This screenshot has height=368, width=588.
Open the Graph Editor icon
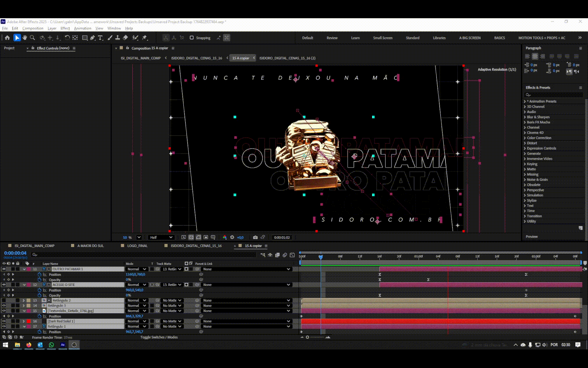tap(292, 255)
